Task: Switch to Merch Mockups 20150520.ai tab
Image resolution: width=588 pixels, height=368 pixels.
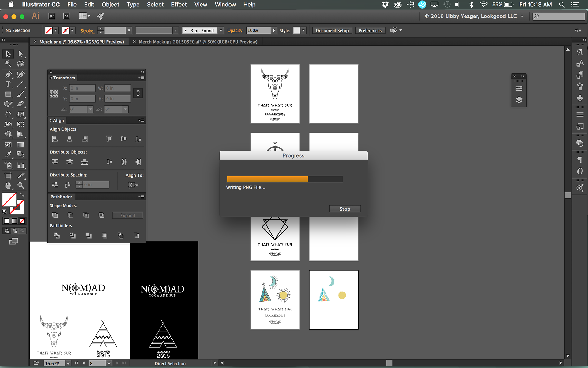Action: point(198,42)
